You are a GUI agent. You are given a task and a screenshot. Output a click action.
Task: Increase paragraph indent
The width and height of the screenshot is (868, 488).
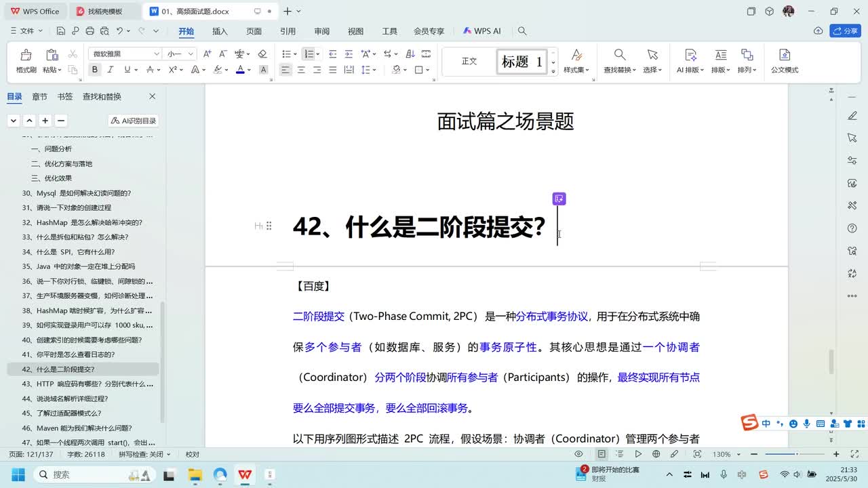(349, 54)
